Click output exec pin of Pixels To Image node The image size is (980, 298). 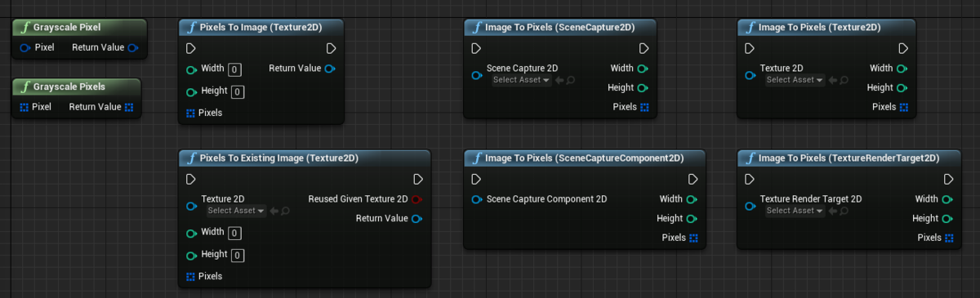(x=331, y=48)
